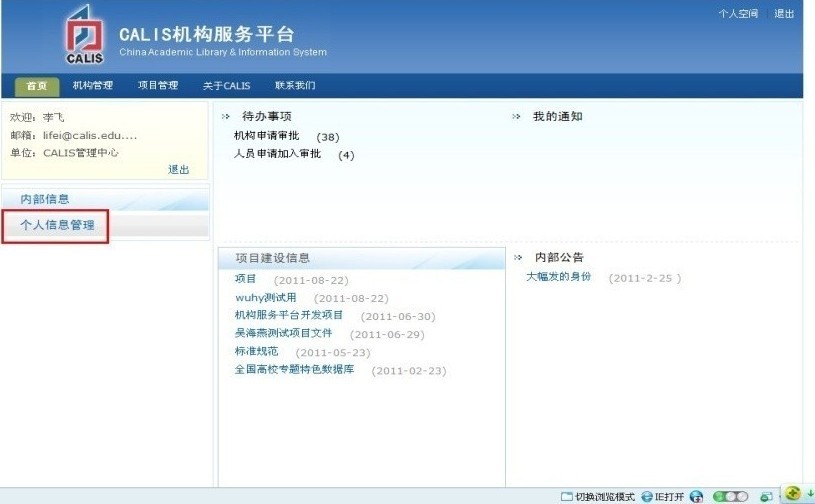This screenshot has height=504, width=815.
Task: Click 退出 link in the welcome panel
Action: (x=178, y=170)
